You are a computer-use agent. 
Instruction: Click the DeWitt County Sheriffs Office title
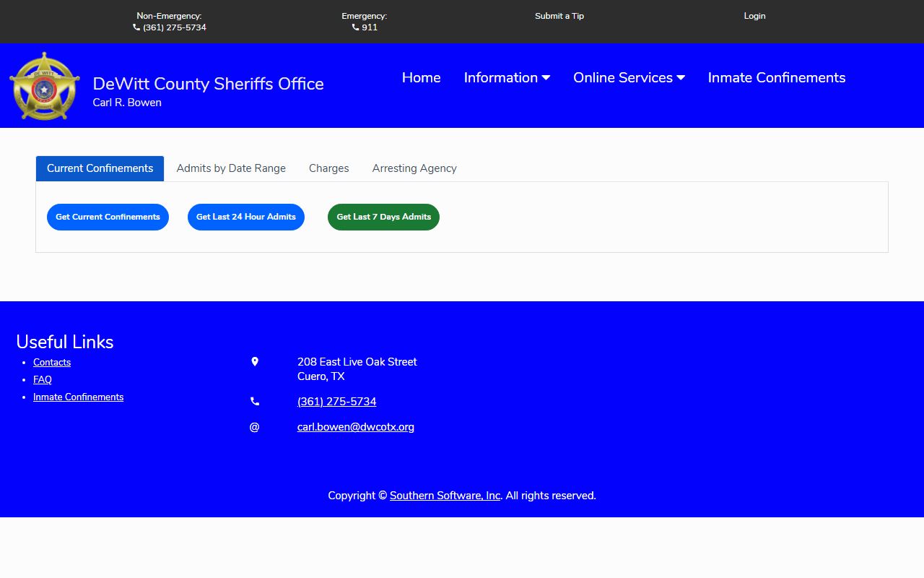point(208,84)
